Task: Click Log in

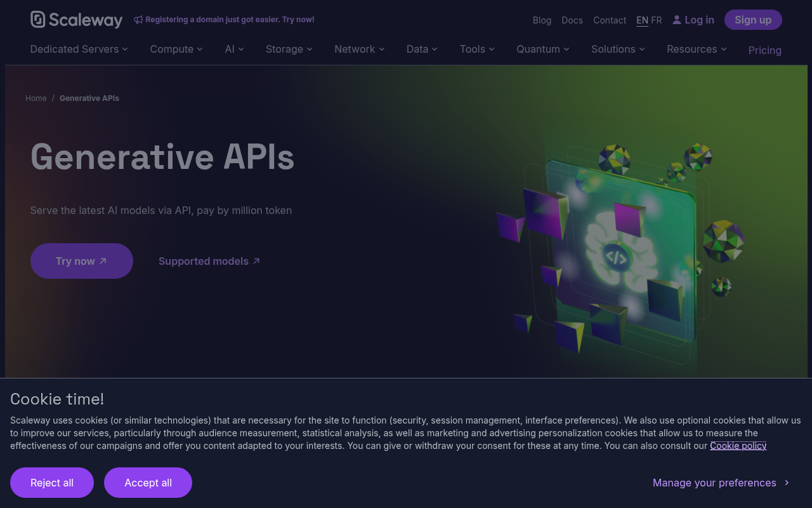Action: 693,20
